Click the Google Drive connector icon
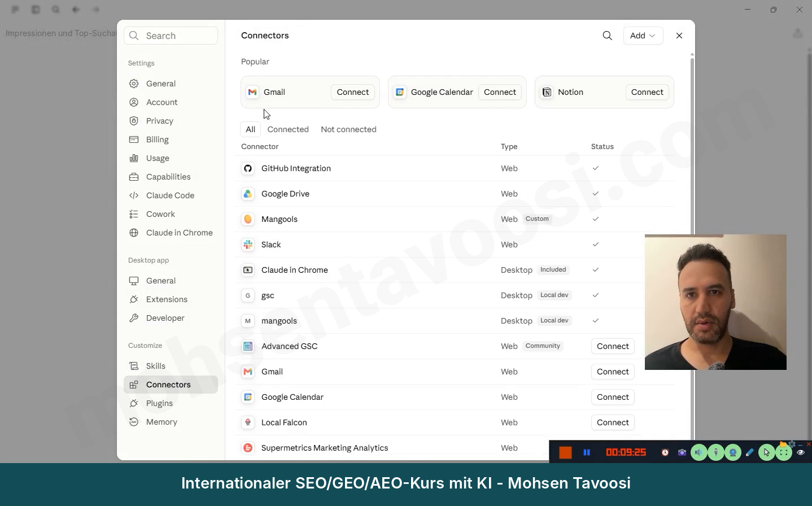 [248, 194]
